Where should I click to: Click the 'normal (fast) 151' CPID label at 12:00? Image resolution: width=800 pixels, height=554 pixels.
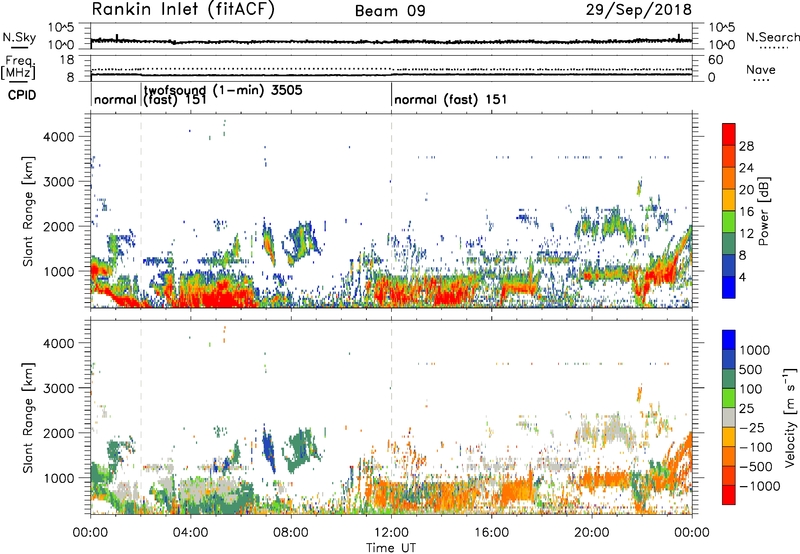click(x=451, y=99)
